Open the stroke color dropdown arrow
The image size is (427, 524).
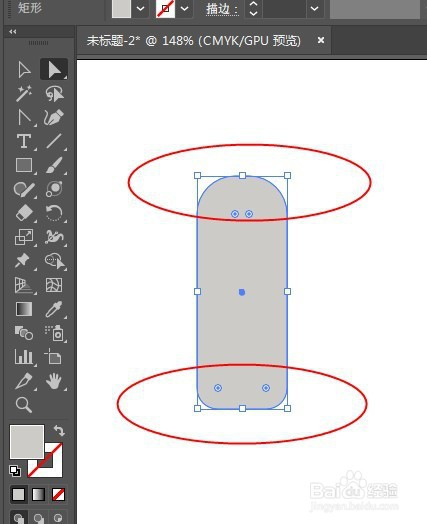pyautogui.click(x=185, y=8)
